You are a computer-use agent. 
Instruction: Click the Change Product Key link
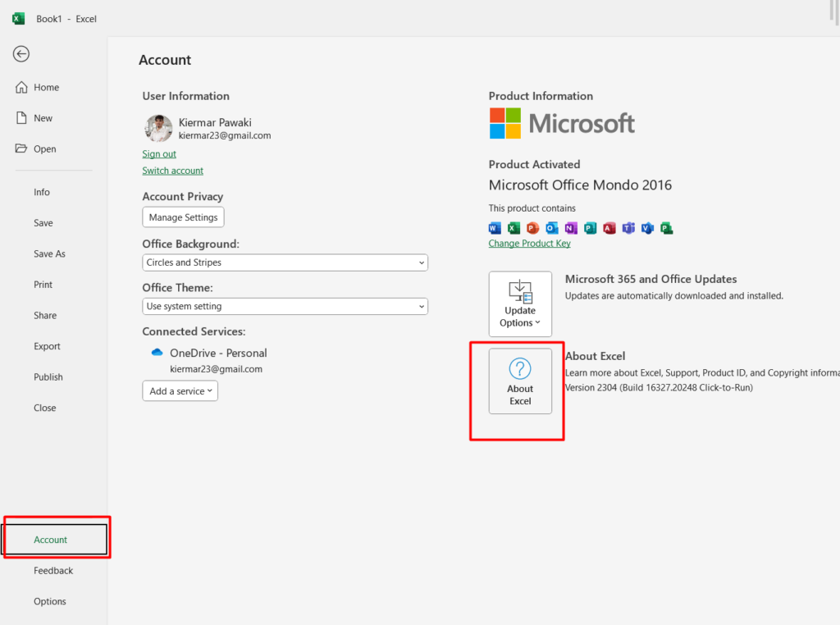point(529,244)
